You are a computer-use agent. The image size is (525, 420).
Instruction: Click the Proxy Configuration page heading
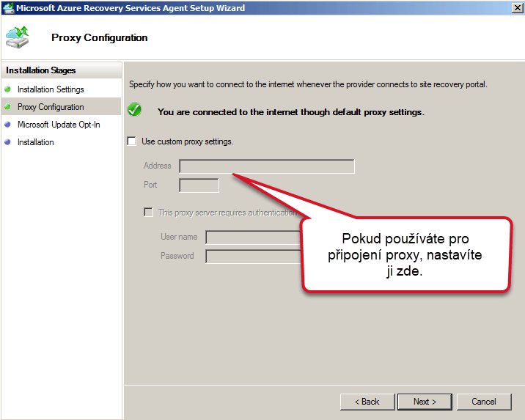pyautogui.click(x=100, y=37)
